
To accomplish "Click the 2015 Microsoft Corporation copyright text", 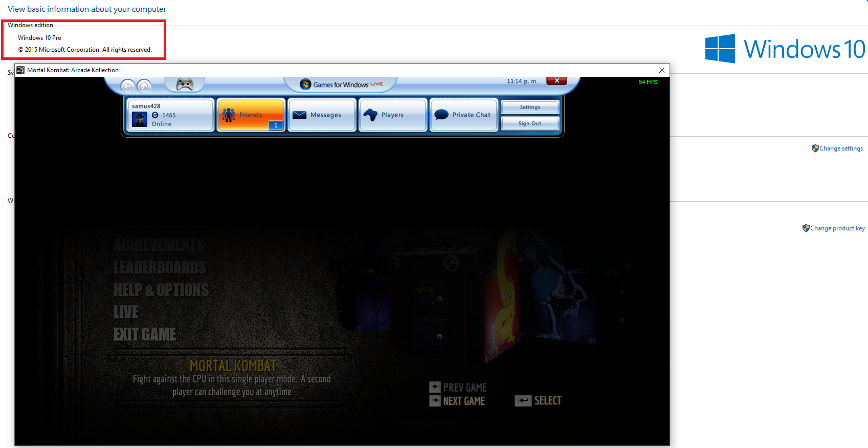I will [85, 50].
